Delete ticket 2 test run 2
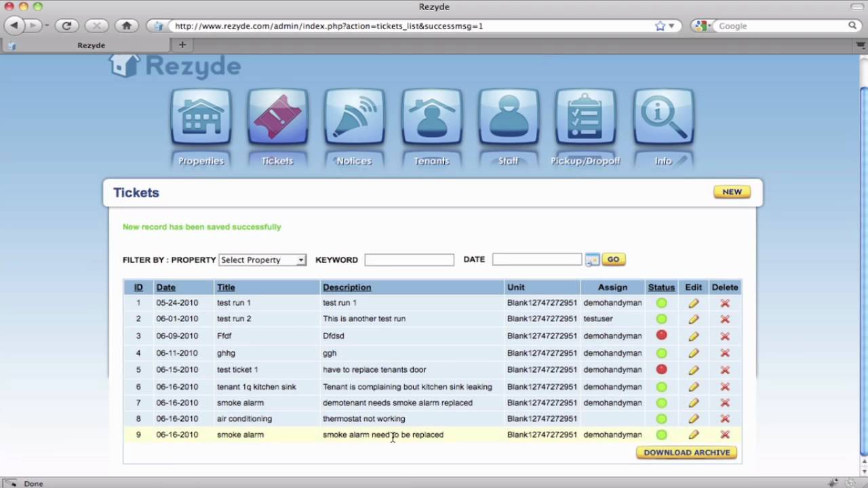The width and height of the screenshot is (868, 488). [x=725, y=319]
